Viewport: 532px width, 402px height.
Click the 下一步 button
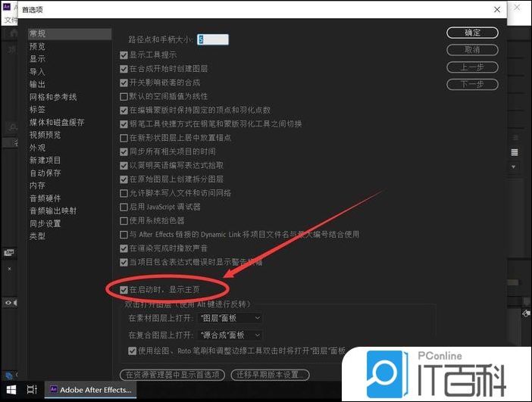coord(472,84)
